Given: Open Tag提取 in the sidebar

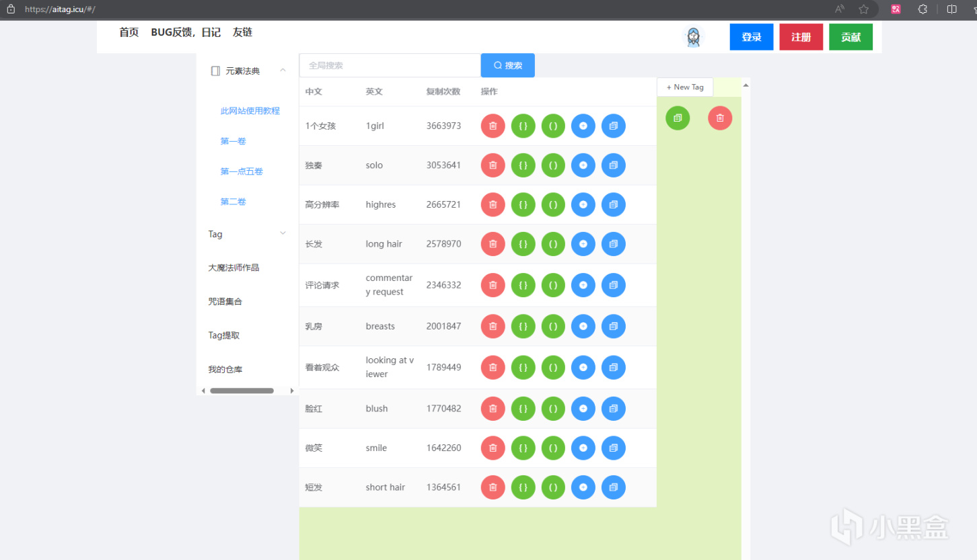Looking at the screenshot, I should point(224,335).
